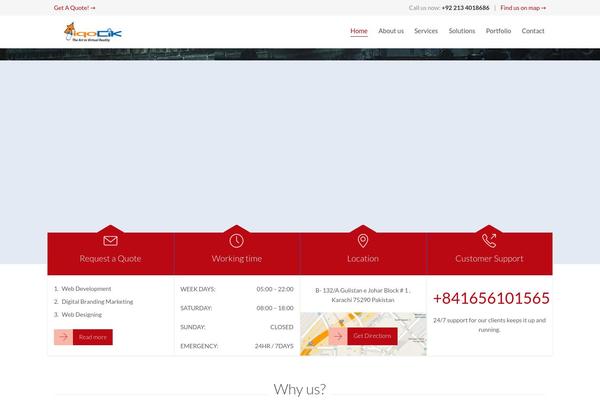600x400 pixels.
Task: Click the Read more button
Action: click(x=93, y=337)
